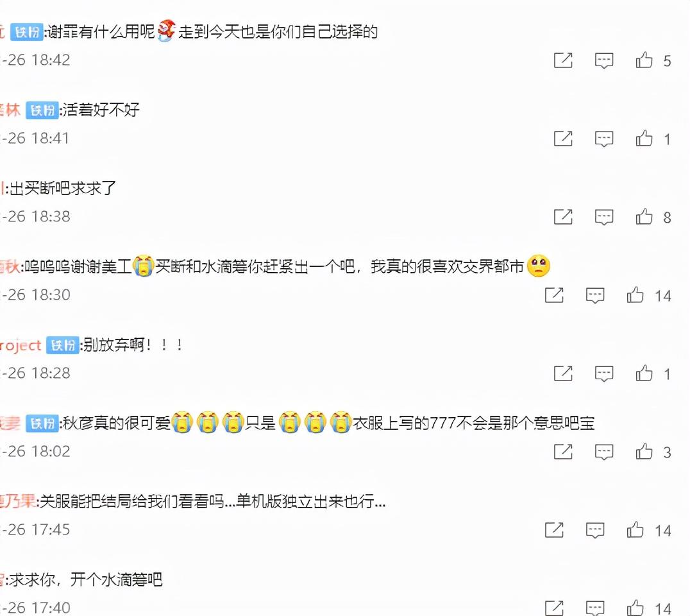The height and width of the screenshot is (616, 690).
Task: Reply to the 18:30 comment about 美工
Action: pos(595,295)
